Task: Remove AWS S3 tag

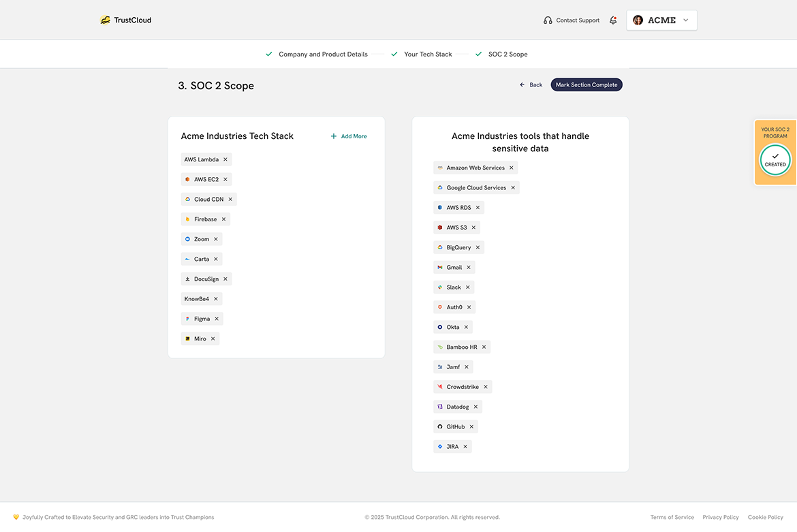Action: [x=473, y=228]
